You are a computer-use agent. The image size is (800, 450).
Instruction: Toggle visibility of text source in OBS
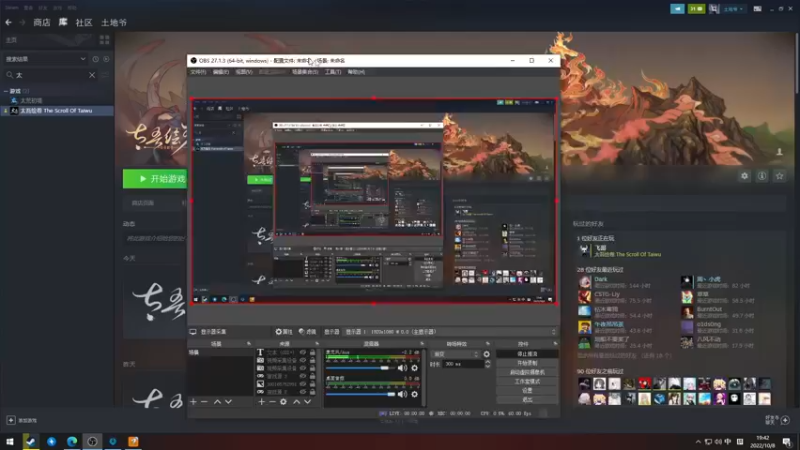click(303, 352)
